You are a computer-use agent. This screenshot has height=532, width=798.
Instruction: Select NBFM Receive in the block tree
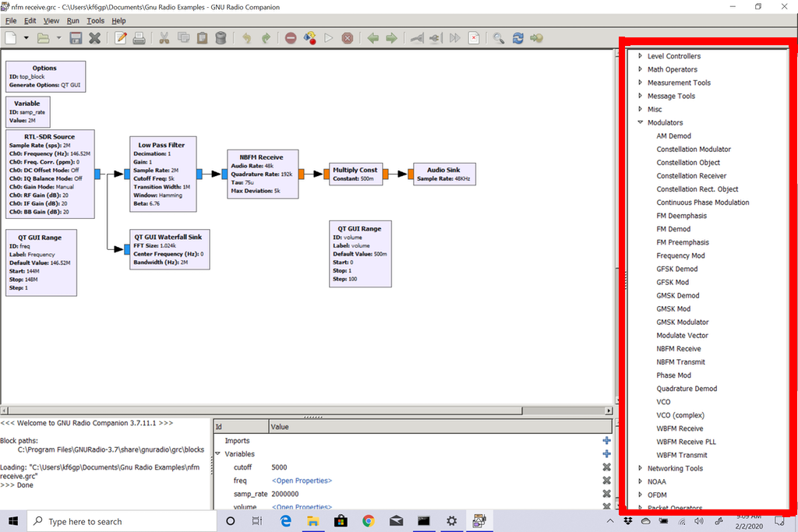click(679, 348)
